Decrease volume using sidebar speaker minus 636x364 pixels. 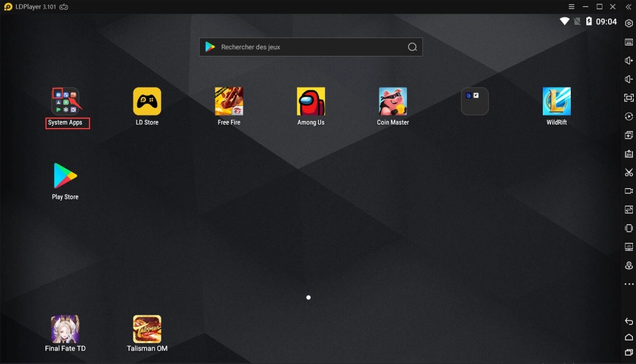(x=629, y=79)
